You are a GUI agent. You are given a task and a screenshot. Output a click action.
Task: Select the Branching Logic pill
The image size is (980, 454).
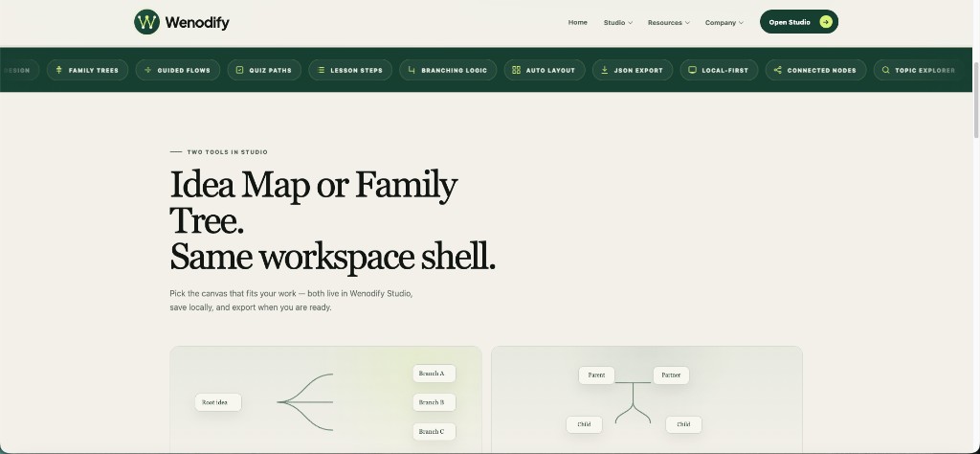pos(448,70)
